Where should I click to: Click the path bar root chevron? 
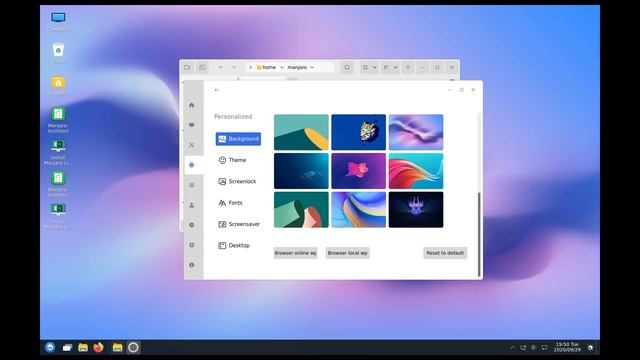coord(250,67)
